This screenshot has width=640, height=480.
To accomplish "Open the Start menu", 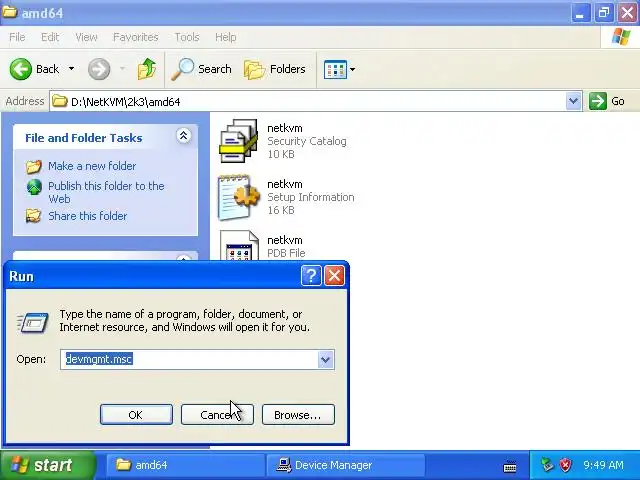I will pos(48,465).
